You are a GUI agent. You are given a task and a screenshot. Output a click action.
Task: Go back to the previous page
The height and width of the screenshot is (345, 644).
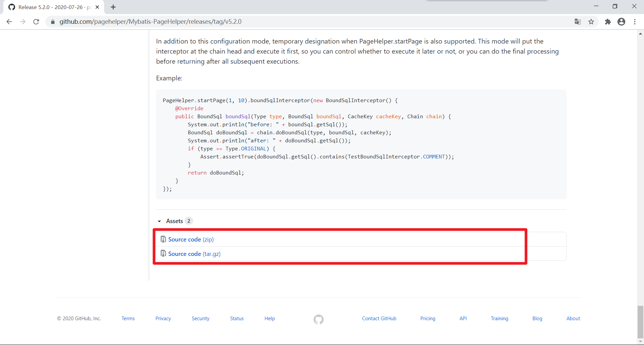pos(9,22)
